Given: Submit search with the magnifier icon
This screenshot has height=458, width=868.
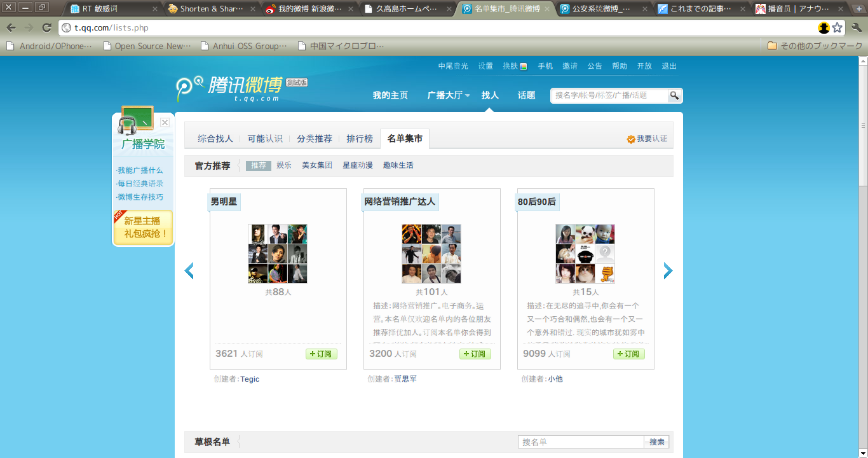Looking at the screenshot, I should pos(675,95).
